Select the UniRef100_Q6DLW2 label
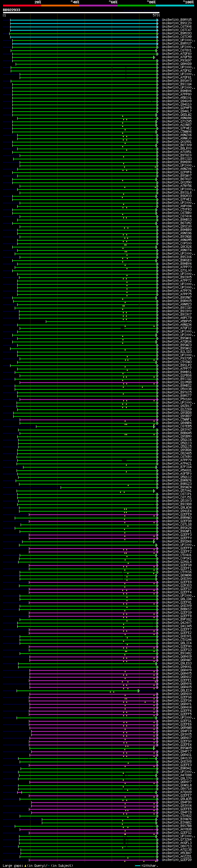 pos(177,115)
